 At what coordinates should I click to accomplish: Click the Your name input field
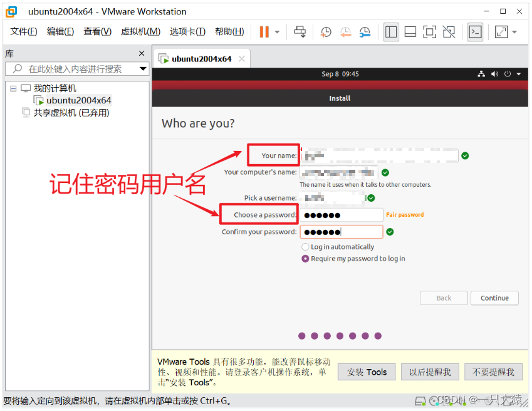tap(379, 155)
